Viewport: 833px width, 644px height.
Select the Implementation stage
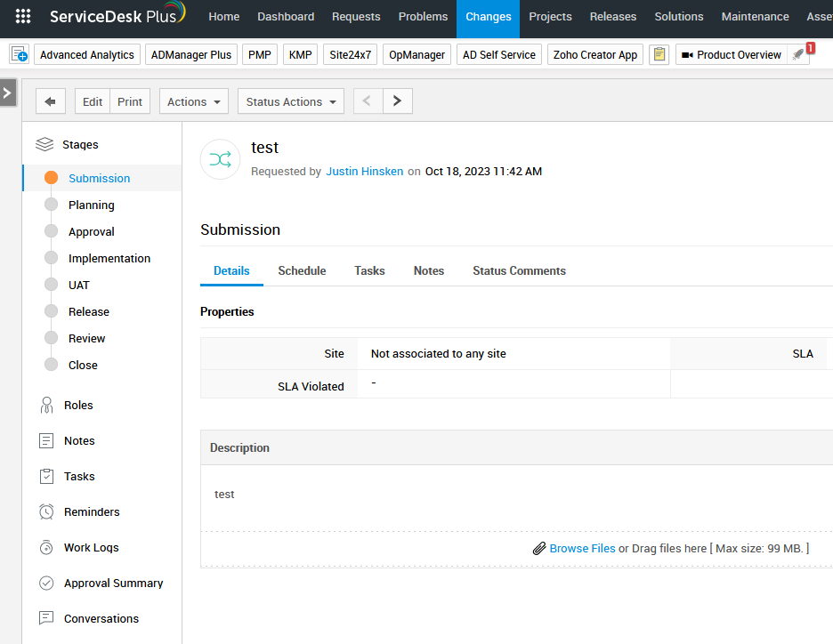tap(109, 258)
